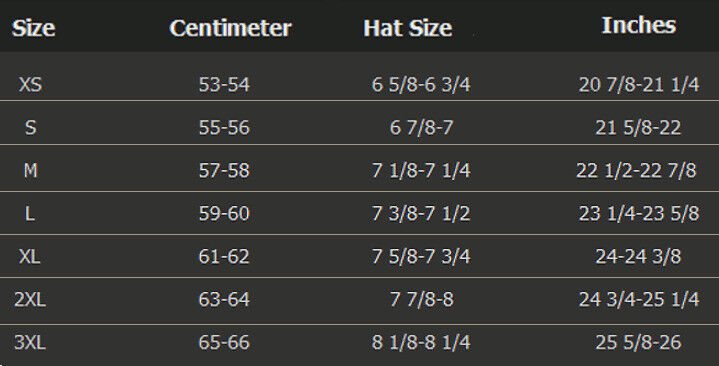Select the M size row label
Viewport: 719px width, 366px height.
31,171
